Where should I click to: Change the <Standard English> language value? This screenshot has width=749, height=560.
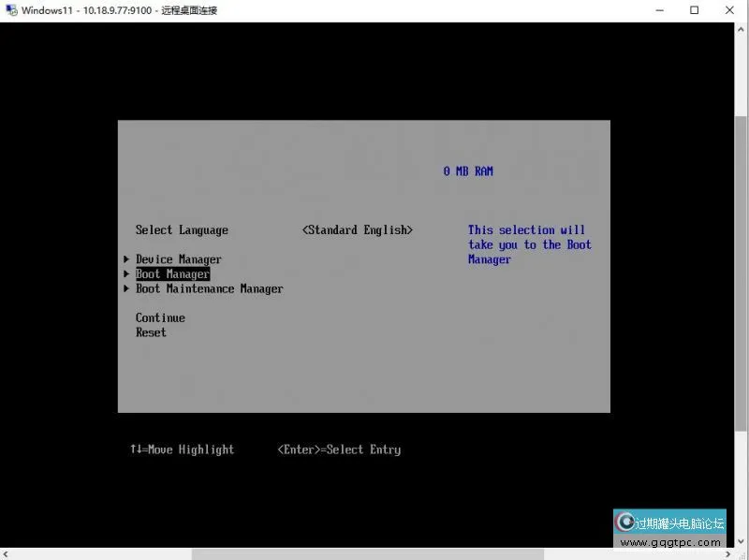pos(357,230)
